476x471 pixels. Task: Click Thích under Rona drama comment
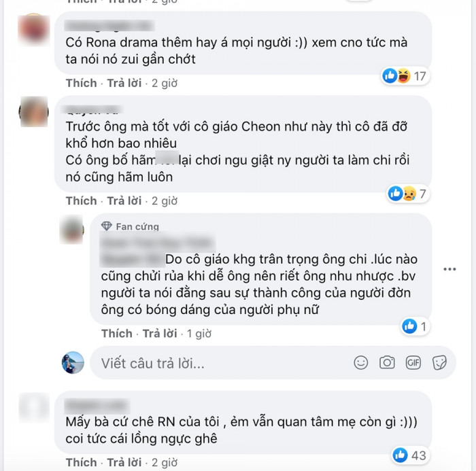point(82,83)
